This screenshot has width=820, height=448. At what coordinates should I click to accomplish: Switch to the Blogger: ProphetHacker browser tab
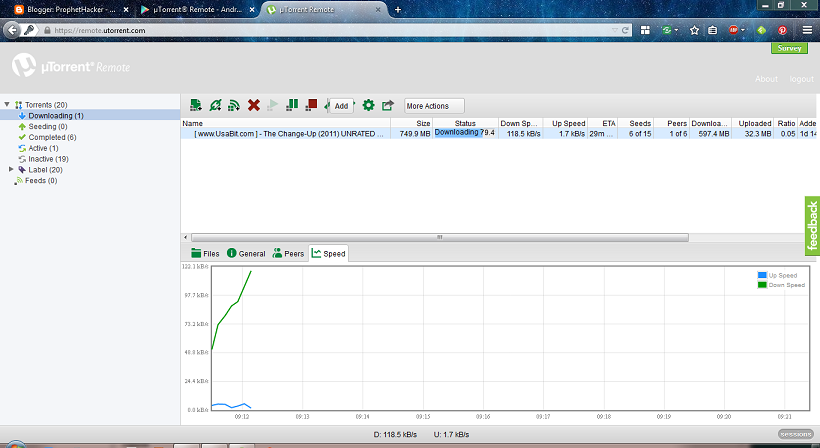coord(72,9)
